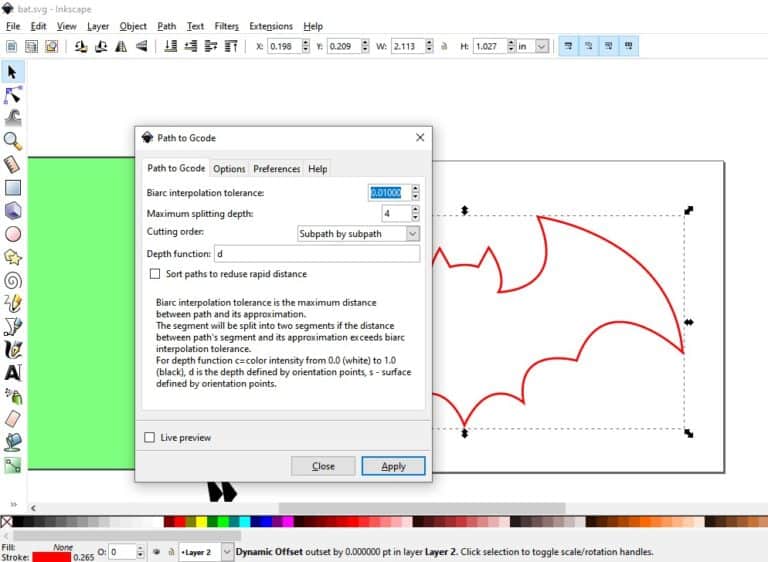The image size is (768, 562).
Task: Select the Calligraphy tool
Action: [x=12, y=349]
